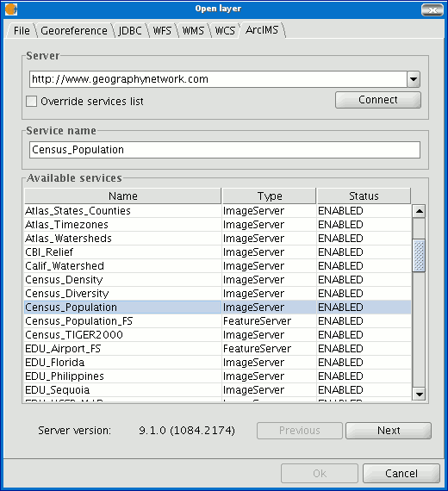The height and width of the screenshot is (491, 448).
Task: Click the scrollbar down arrow in services list
Action: [x=419, y=394]
